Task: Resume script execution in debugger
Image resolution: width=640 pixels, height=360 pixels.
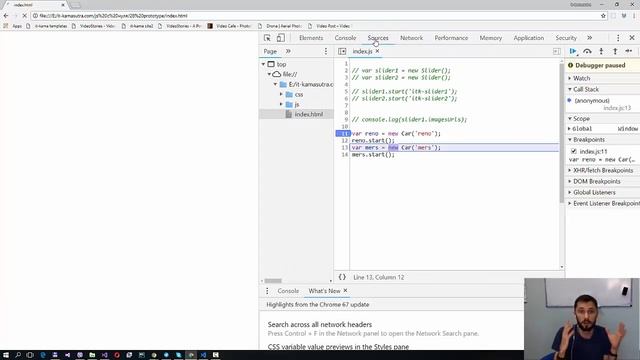Action: point(573,51)
